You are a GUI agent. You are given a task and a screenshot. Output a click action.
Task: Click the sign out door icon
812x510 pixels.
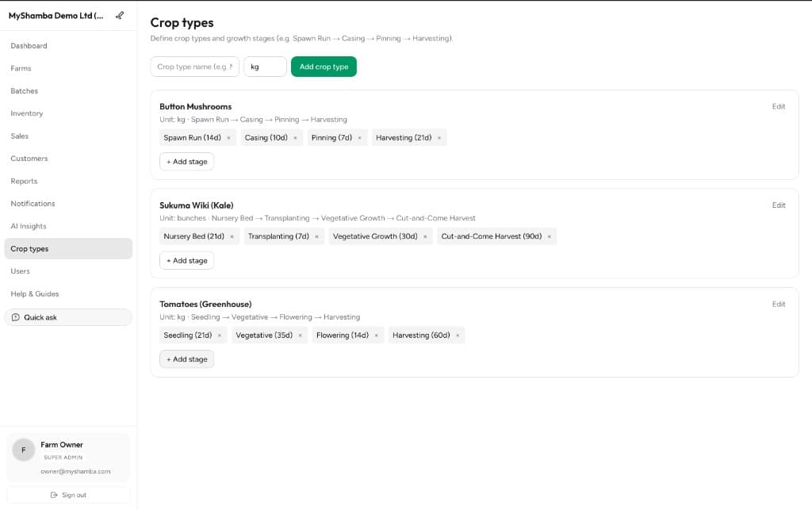[53, 495]
